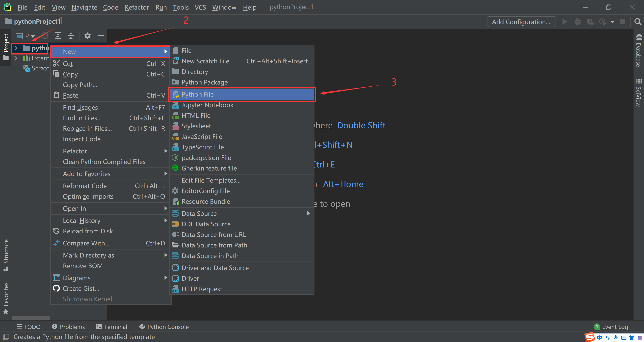Open the Problems tool window

(x=68, y=327)
